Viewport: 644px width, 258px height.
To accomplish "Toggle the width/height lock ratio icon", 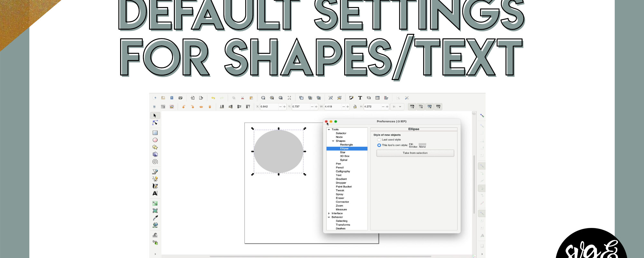I will coord(355,106).
